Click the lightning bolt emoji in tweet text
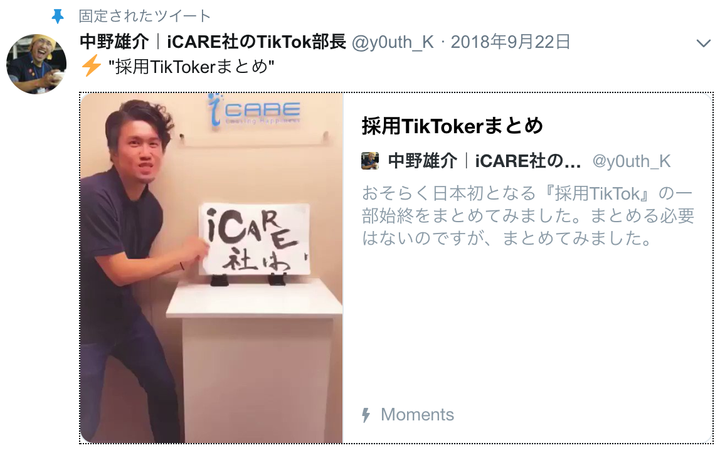 [91, 66]
